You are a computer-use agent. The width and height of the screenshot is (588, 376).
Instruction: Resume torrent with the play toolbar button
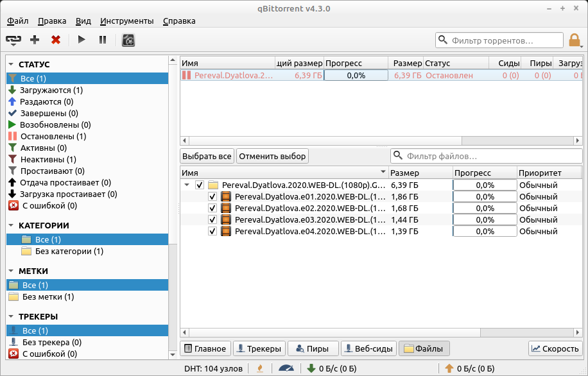[82, 39]
